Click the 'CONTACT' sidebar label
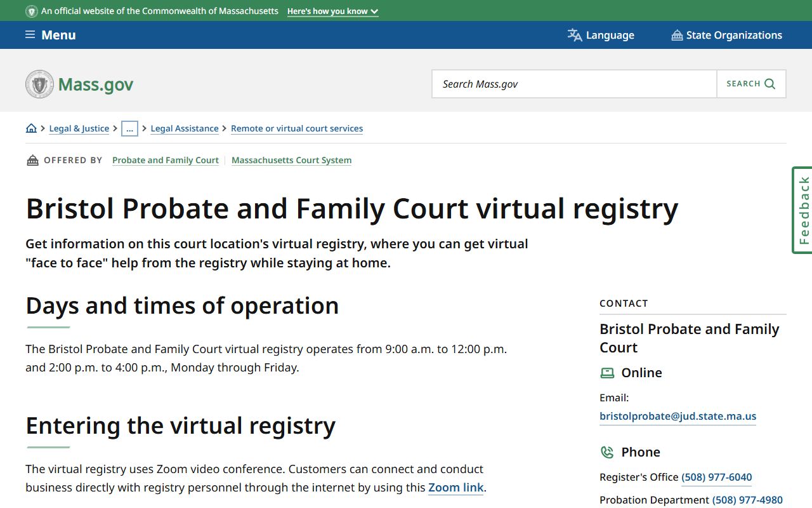812x508 pixels. (x=624, y=304)
